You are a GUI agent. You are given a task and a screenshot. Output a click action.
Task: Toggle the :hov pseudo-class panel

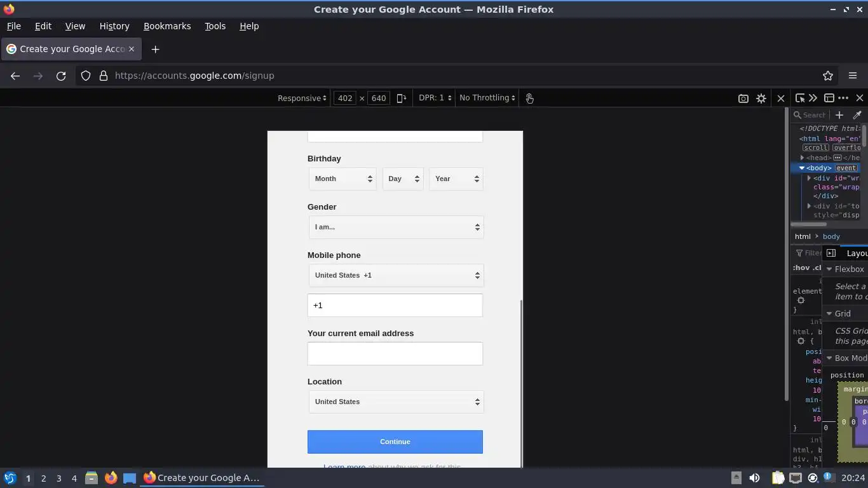pyautogui.click(x=800, y=268)
